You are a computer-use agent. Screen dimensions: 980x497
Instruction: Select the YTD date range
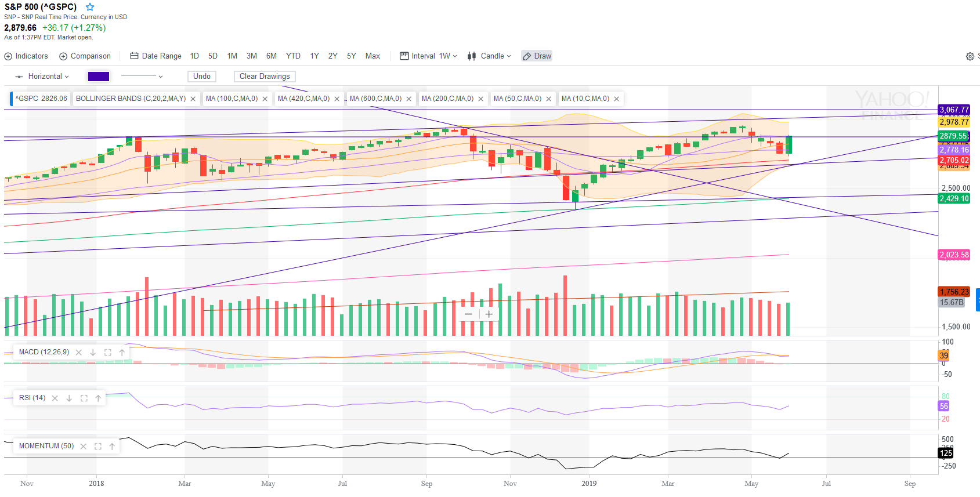(x=293, y=56)
